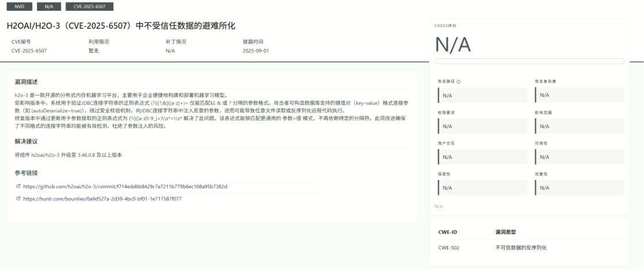Image resolution: width=644 pixels, height=269 pixels.
Task: Click the 完整性 N/A value box
Action: point(580,187)
